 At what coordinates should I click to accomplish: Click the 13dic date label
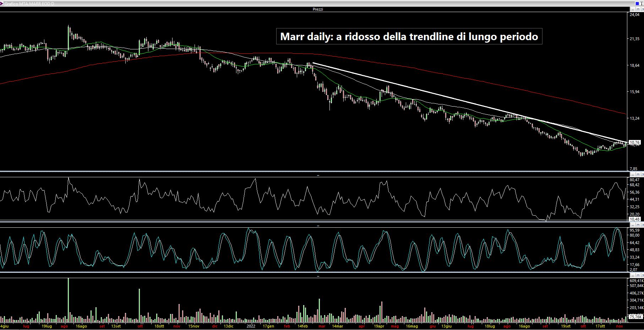pos(229,326)
